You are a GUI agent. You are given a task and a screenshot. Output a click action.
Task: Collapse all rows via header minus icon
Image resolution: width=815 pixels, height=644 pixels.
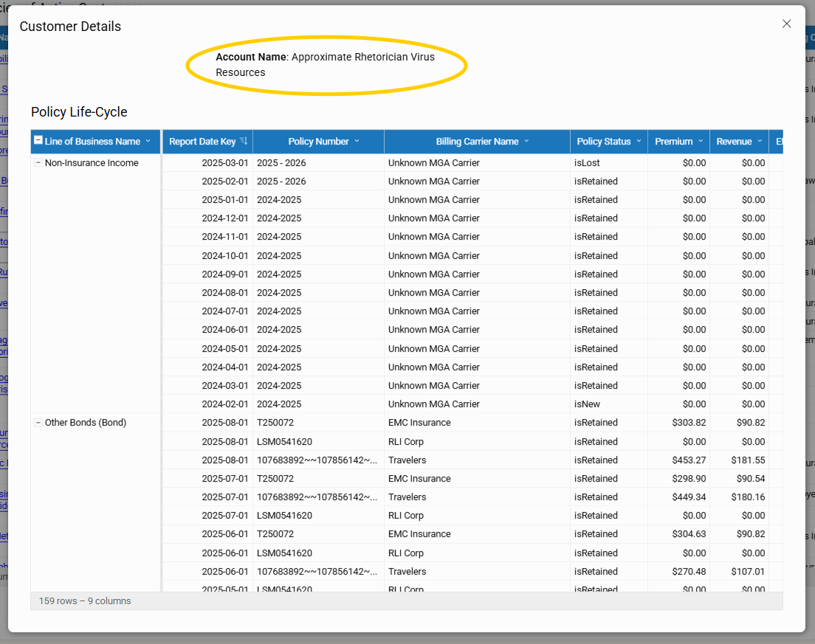(x=38, y=141)
